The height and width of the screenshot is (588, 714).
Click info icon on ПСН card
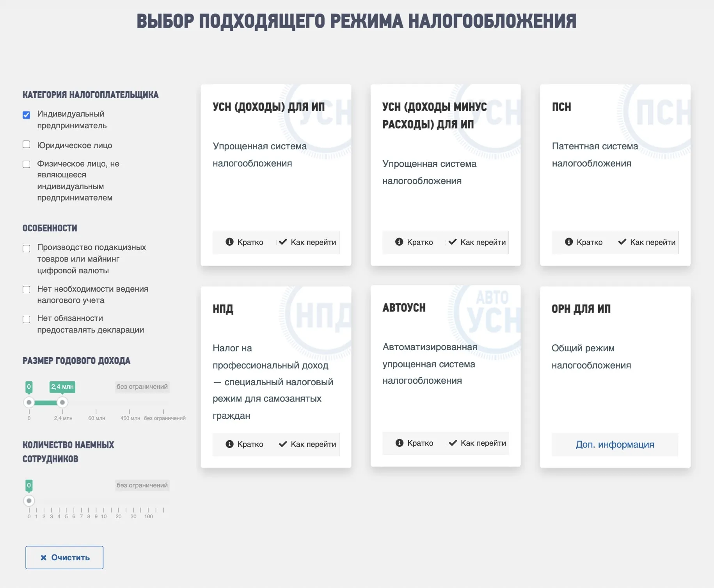pyautogui.click(x=569, y=242)
